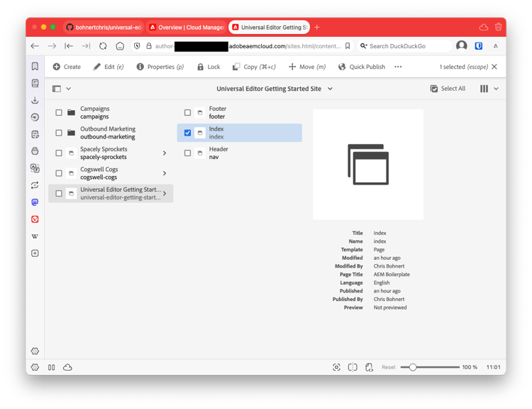Open the Downloads sidebar panel

click(35, 100)
